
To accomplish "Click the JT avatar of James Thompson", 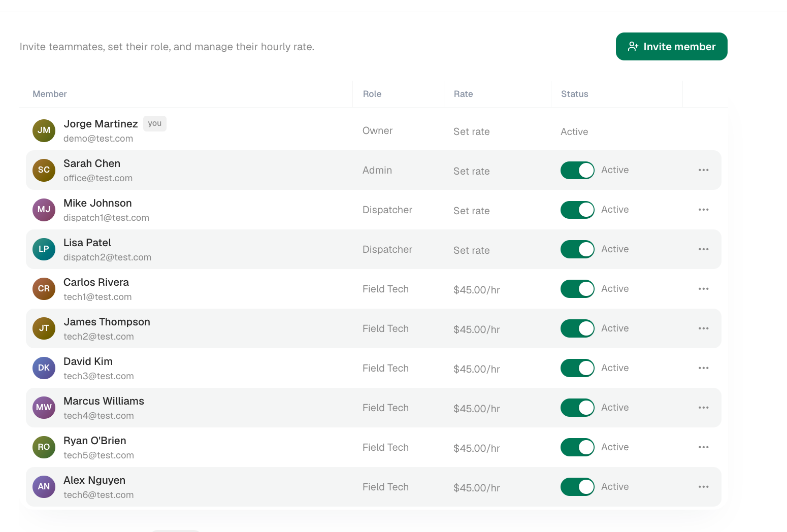I will tap(44, 328).
